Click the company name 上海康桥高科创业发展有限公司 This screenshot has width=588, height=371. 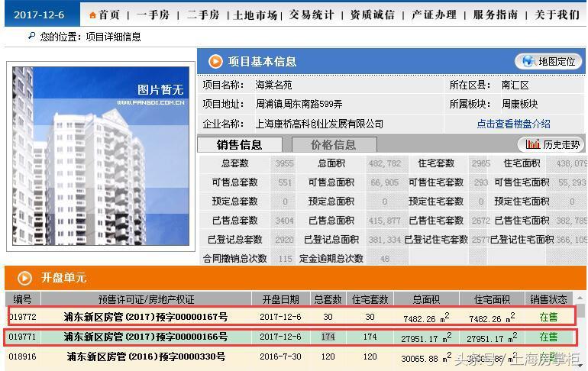click(319, 124)
